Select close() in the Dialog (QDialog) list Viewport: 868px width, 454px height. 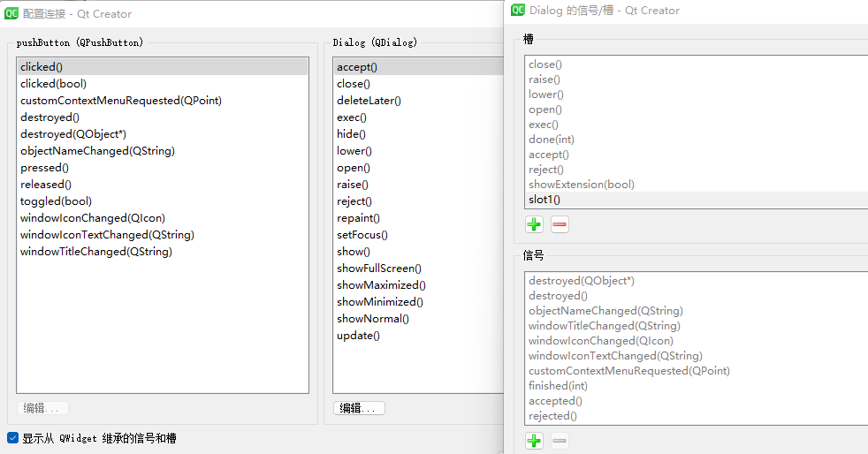point(418,84)
